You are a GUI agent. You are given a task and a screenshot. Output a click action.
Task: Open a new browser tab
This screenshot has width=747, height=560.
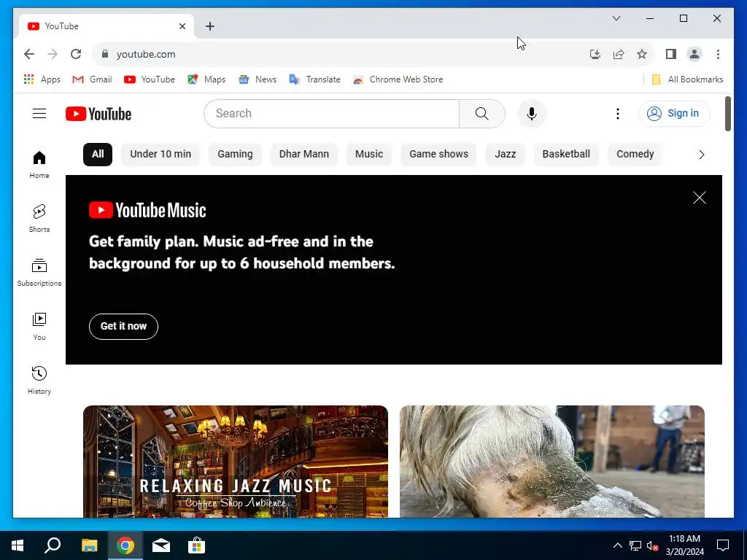pos(209,26)
